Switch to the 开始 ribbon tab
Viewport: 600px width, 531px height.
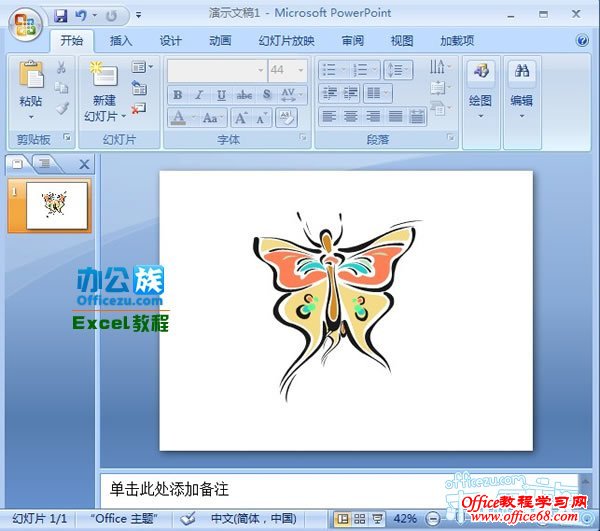coord(72,41)
